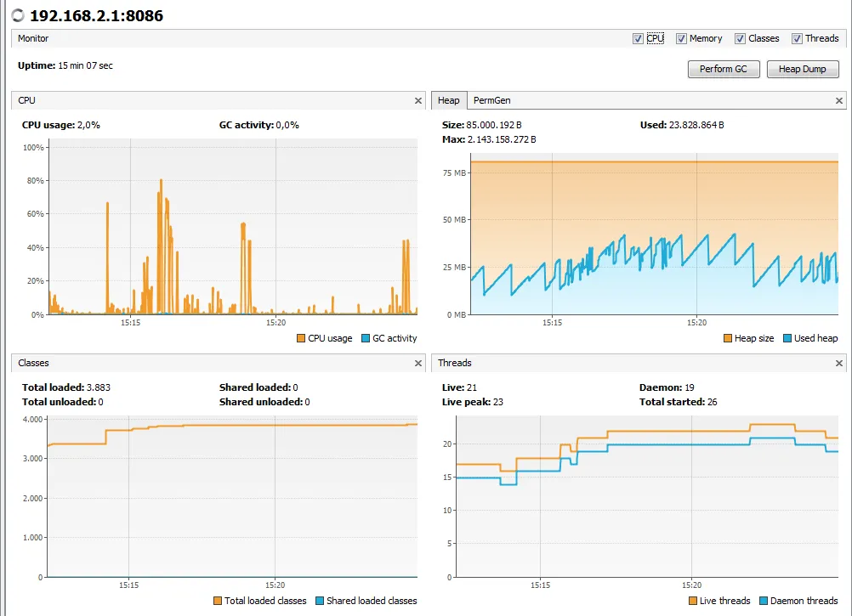Click the Heap size orange legend swatch
852x616 pixels.
728,338
